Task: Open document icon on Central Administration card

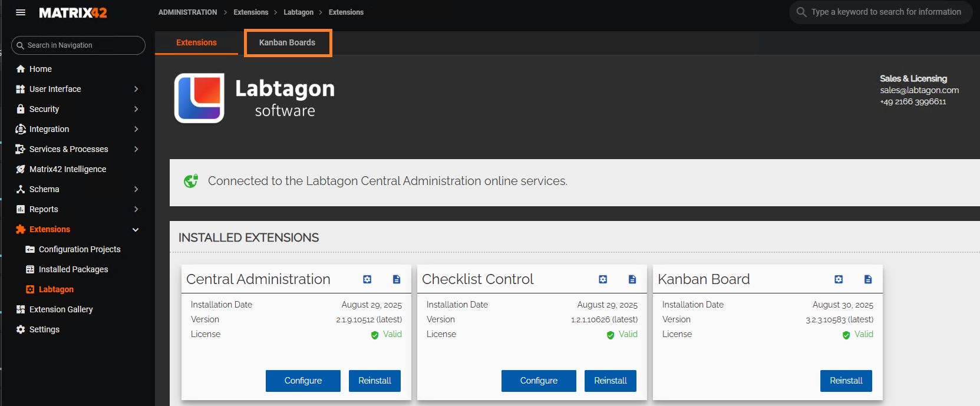Action: click(397, 279)
